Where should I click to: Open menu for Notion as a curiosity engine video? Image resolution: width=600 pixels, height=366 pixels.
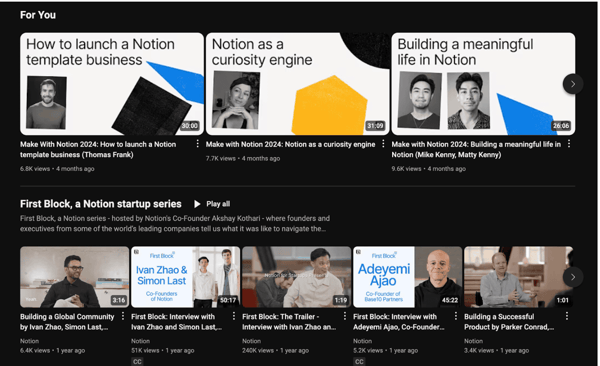click(x=383, y=144)
